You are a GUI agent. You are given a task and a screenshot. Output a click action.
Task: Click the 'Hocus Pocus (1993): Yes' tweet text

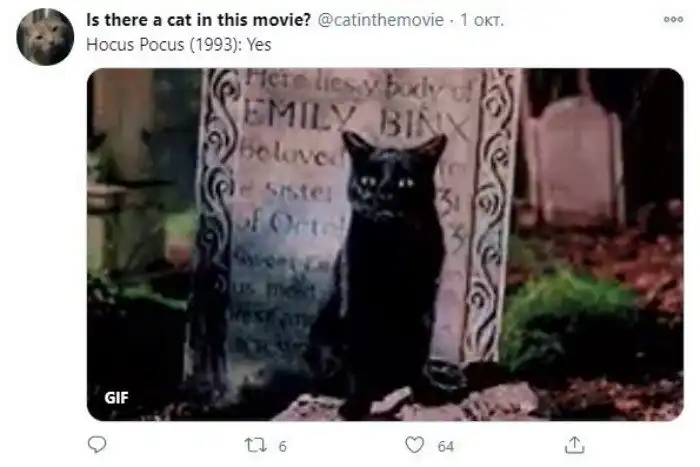point(179,45)
